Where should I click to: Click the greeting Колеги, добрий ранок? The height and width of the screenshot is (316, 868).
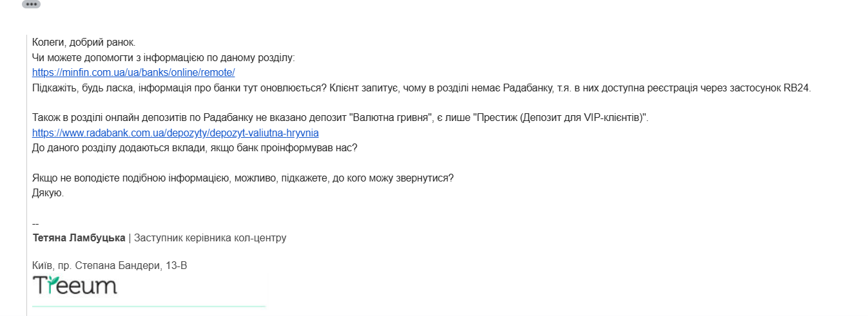coord(84,42)
